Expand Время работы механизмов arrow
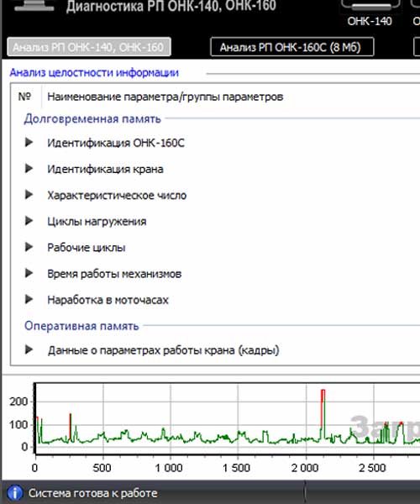420x504 pixels. pyautogui.click(x=29, y=273)
